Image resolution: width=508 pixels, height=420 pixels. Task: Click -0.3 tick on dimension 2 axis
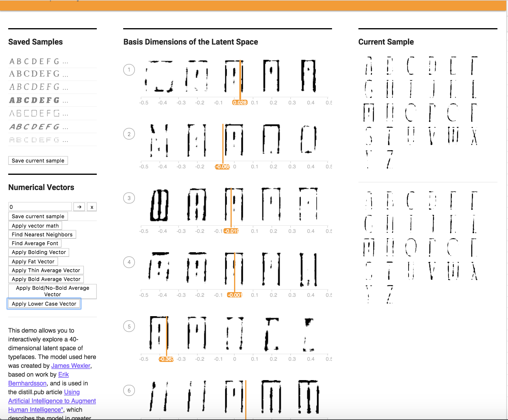click(x=181, y=167)
